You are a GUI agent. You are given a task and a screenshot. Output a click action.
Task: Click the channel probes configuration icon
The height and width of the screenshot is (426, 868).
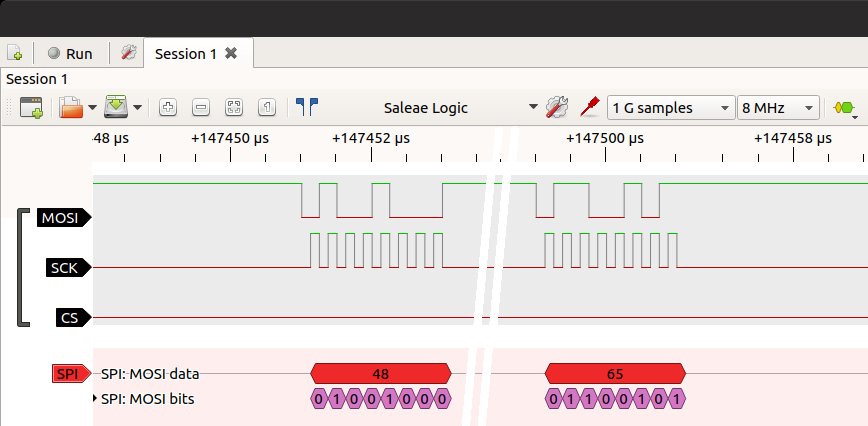[589, 108]
